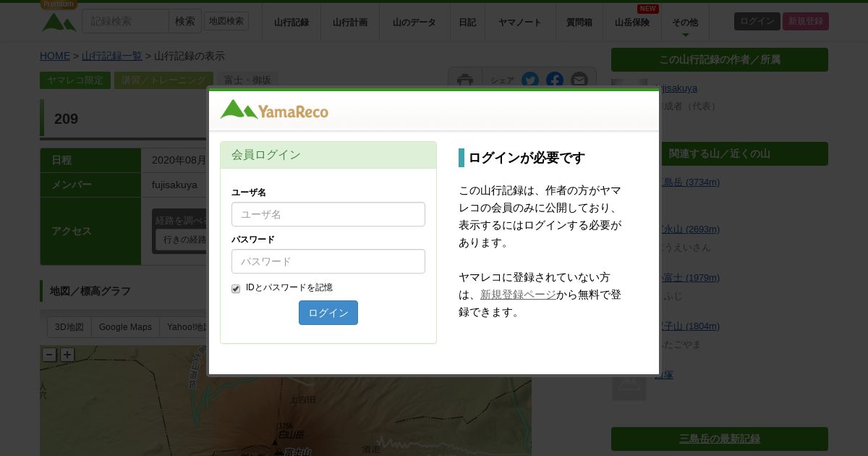Click the 地図検索 button
The image size is (868, 456).
[226, 21]
